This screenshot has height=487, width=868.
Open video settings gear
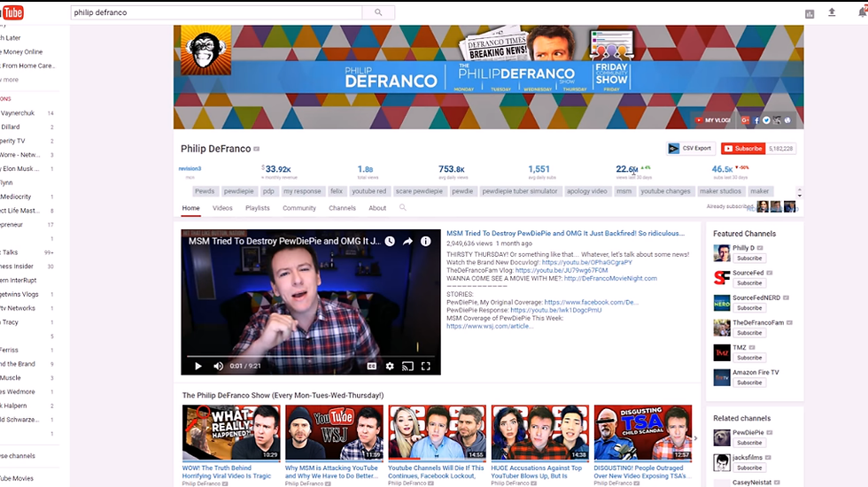390,366
